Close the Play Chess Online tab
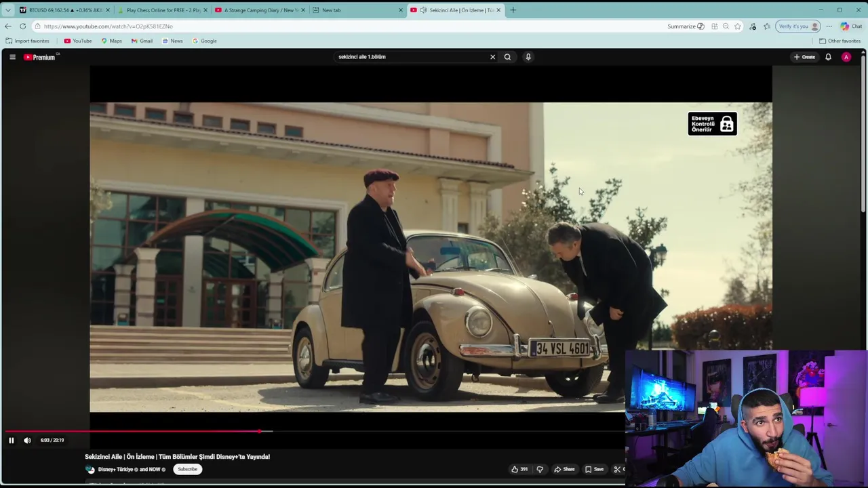 coord(205,10)
